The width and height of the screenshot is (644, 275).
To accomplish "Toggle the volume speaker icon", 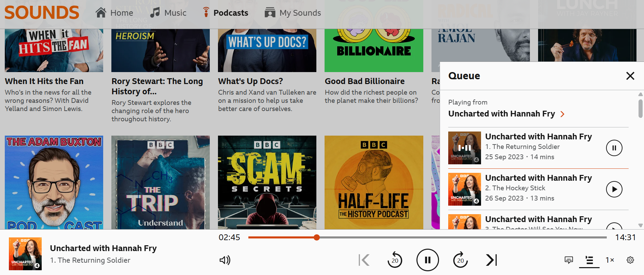I will pos(225,260).
